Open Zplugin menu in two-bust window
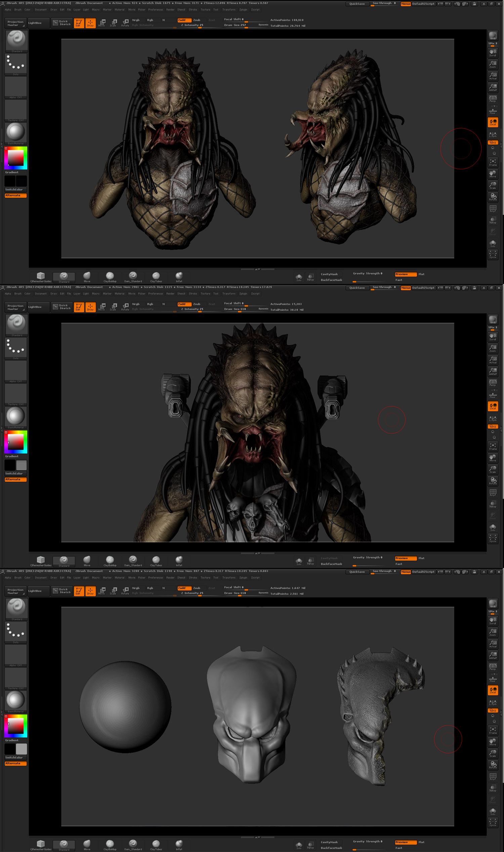Viewport: 504px width, 852px height. [x=243, y=9]
